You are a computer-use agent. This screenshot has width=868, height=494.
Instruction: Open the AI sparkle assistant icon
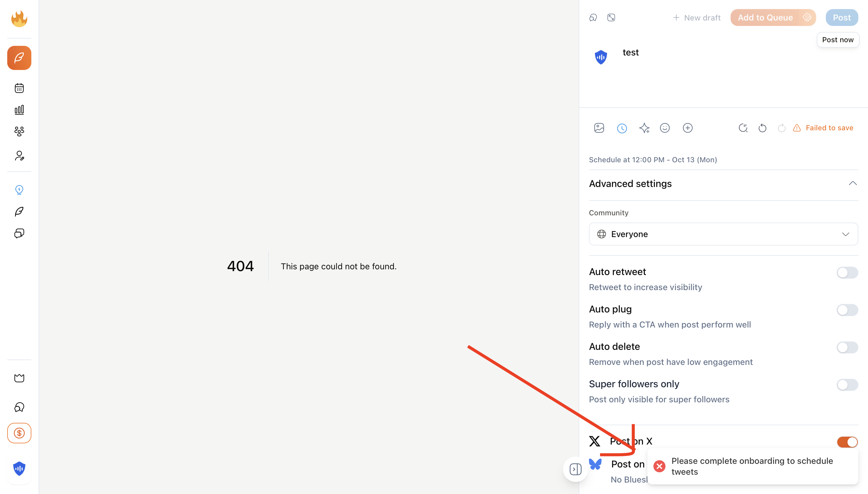[644, 128]
